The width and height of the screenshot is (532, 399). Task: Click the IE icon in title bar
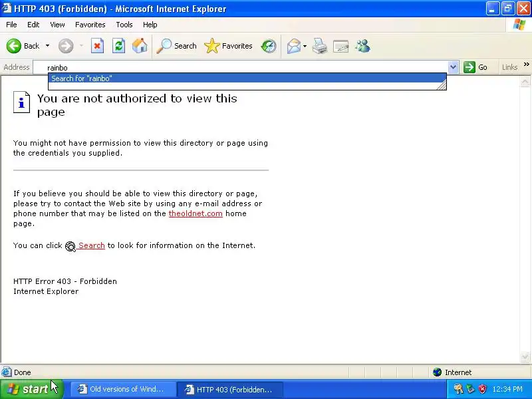[7, 9]
